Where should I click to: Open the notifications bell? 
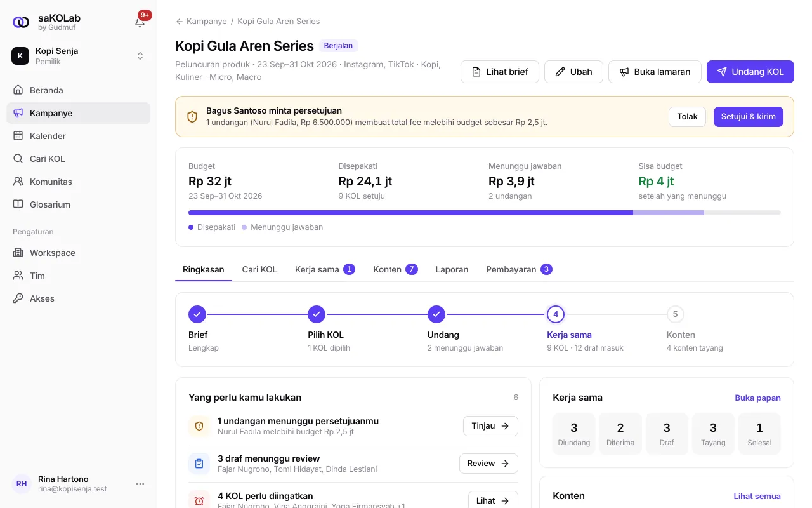140,22
